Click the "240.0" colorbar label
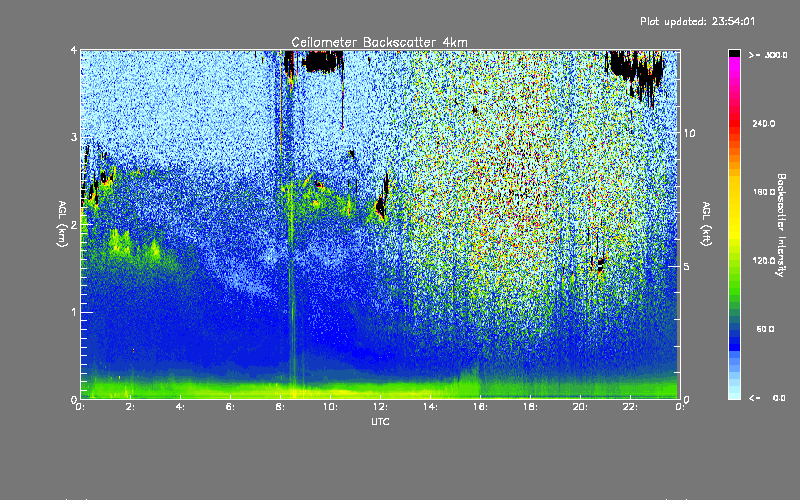 [764, 123]
